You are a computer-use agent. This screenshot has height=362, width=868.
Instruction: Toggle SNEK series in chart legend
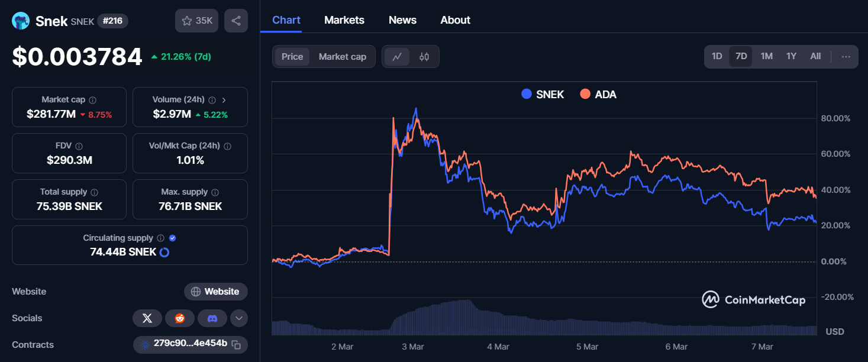tap(543, 94)
